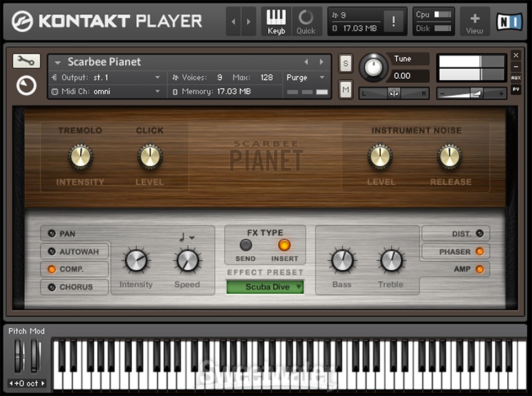Click Max voices value 128

267,77
